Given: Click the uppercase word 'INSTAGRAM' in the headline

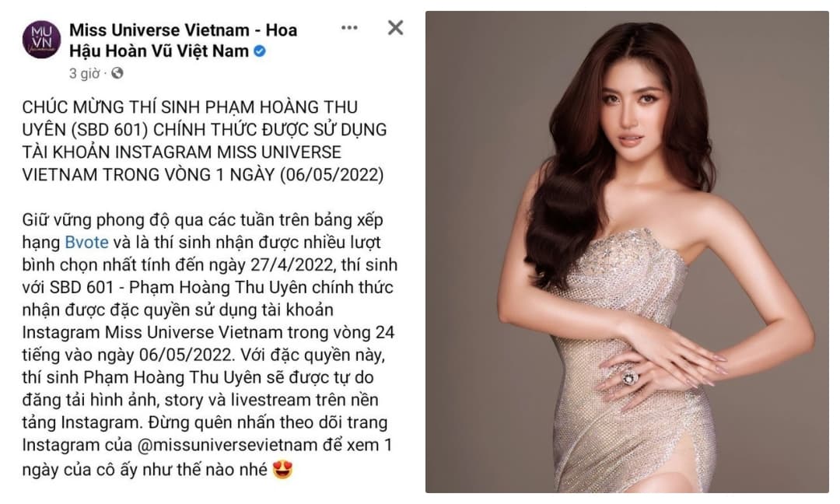Looking at the screenshot, I should (164, 152).
